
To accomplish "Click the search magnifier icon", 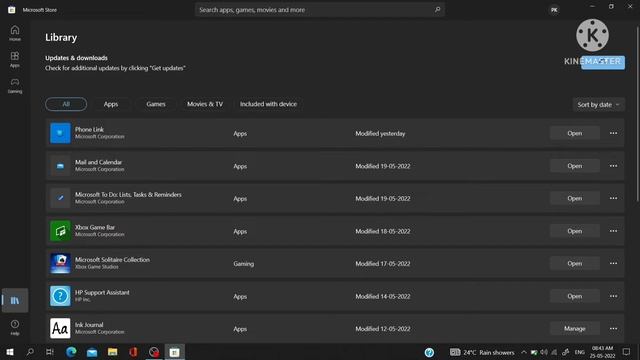I will click(x=437, y=9).
